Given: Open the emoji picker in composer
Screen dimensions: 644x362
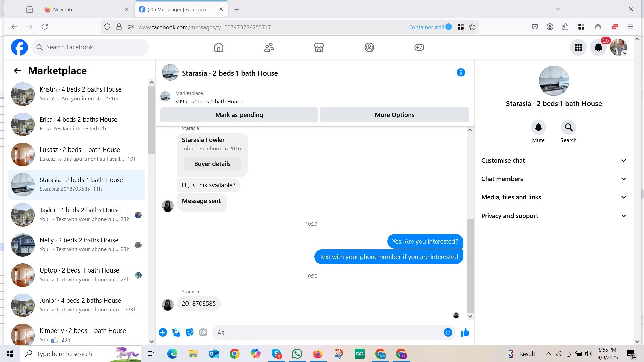Looking at the screenshot, I should pos(448,333).
